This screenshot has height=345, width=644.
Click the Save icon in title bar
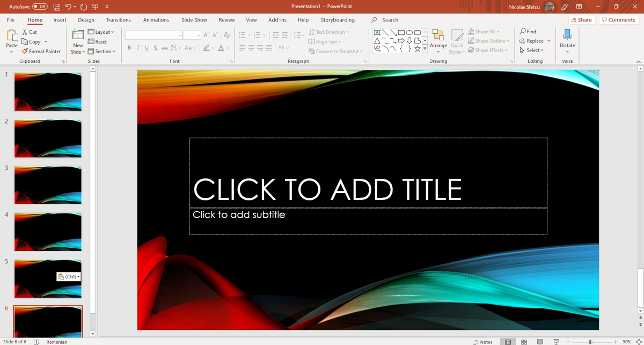pos(57,6)
